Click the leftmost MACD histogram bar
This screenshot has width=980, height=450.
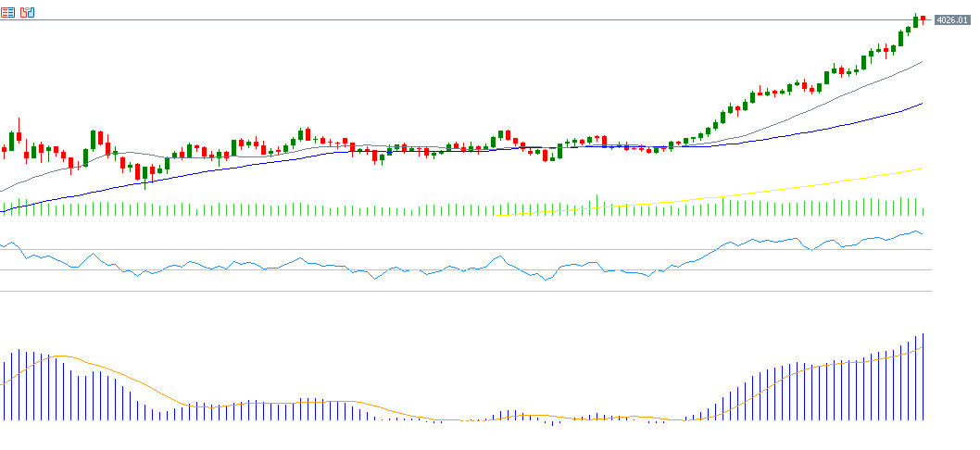tap(4, 391)
